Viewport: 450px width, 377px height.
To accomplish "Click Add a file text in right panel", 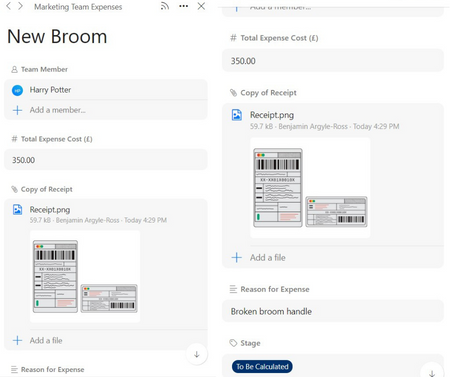I will coord(268,257).
